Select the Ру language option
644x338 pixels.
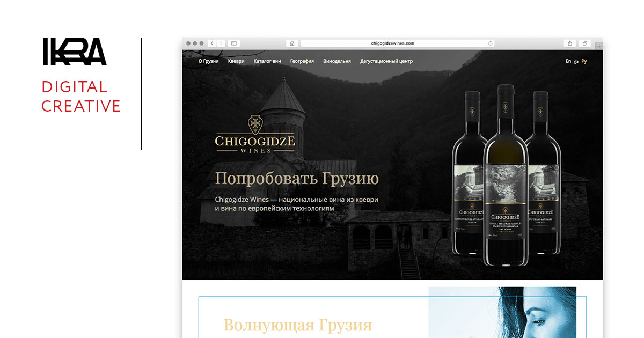[584, 61]
